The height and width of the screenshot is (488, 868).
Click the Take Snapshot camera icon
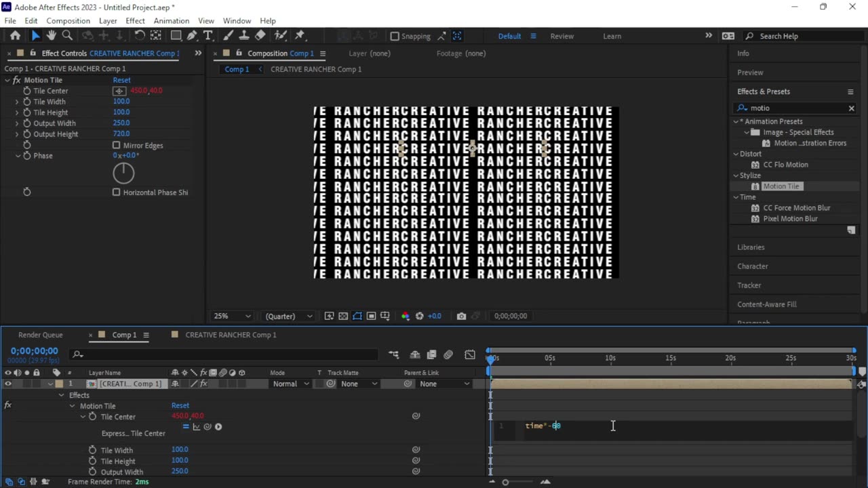461,316
